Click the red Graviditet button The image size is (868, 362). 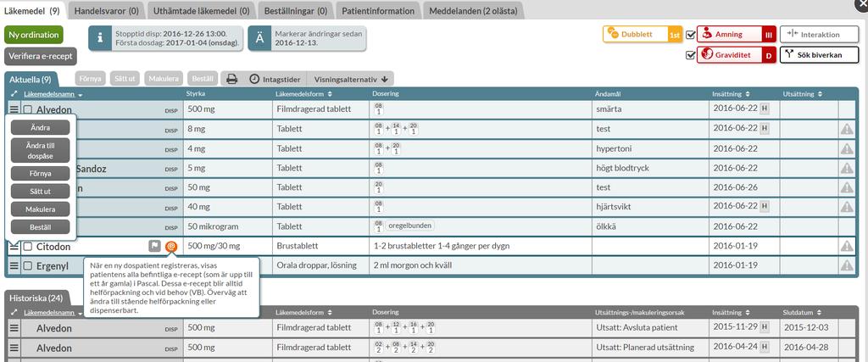737,55
